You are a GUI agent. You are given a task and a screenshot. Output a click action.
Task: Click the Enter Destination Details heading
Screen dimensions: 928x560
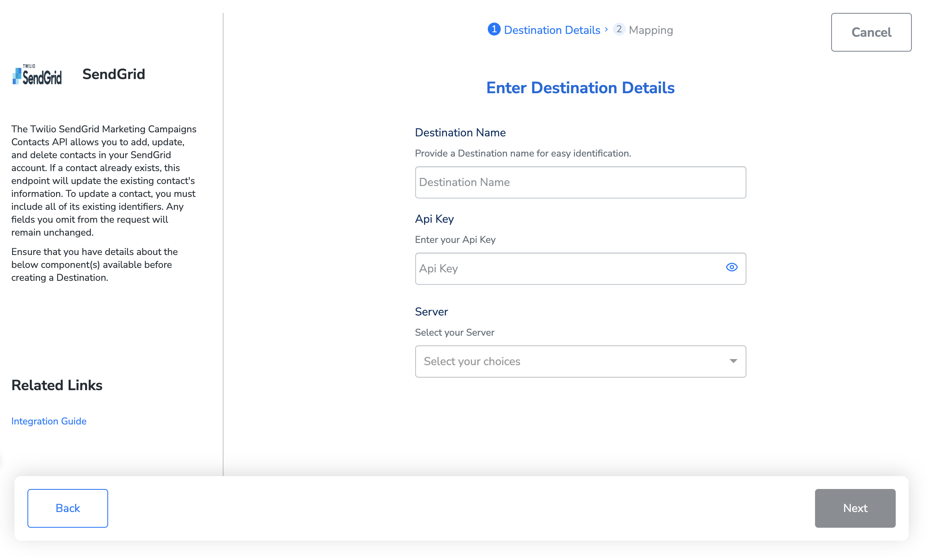(580, 88)
